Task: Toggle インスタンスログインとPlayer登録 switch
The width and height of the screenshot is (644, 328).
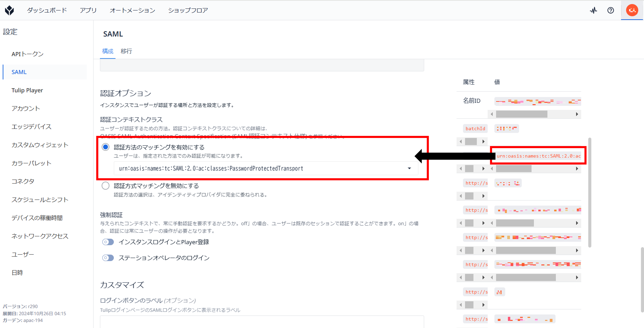Action: [108, 242]
